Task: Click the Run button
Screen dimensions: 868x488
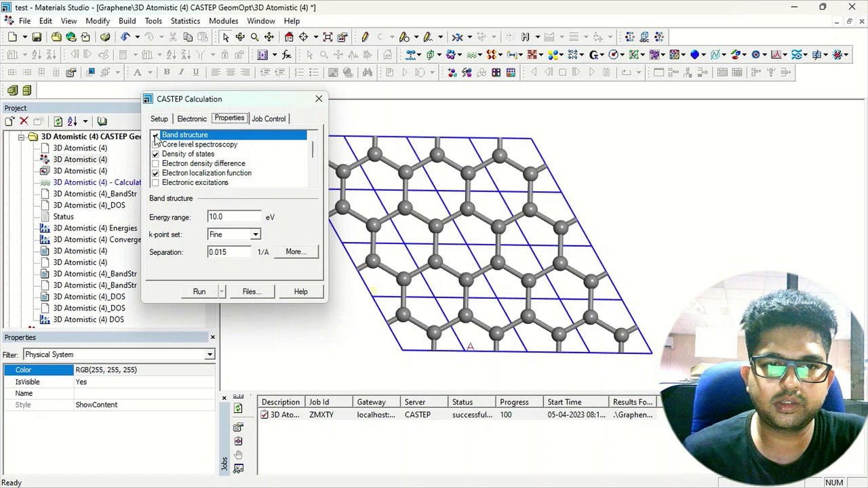Action: (199, 291)
